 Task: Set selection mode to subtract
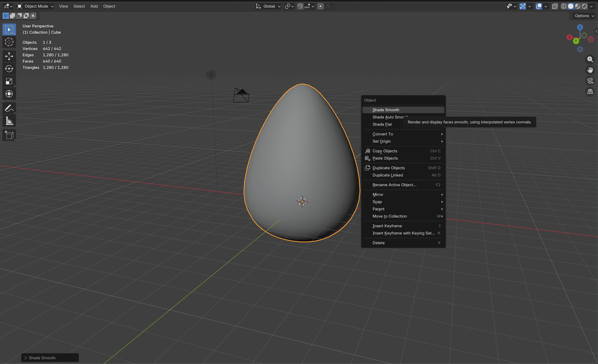click(19, 16)
